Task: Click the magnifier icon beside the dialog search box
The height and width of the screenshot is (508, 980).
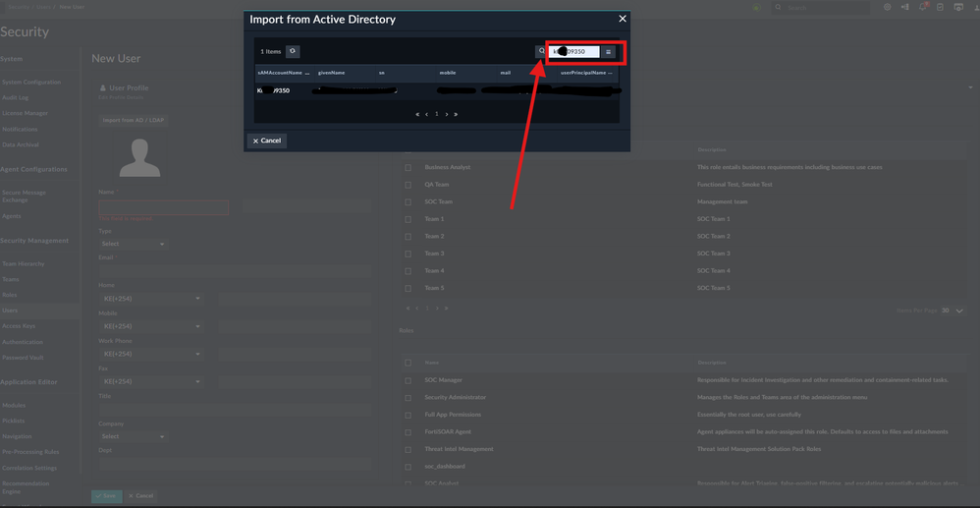Action: coord(541,51)
